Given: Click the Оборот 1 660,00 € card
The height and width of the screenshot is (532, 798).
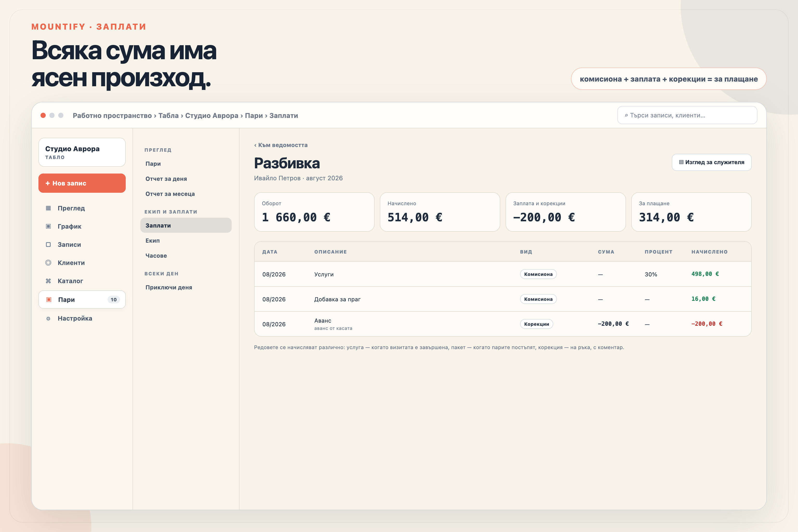Looking at the screenshot, I should point(314,212).
